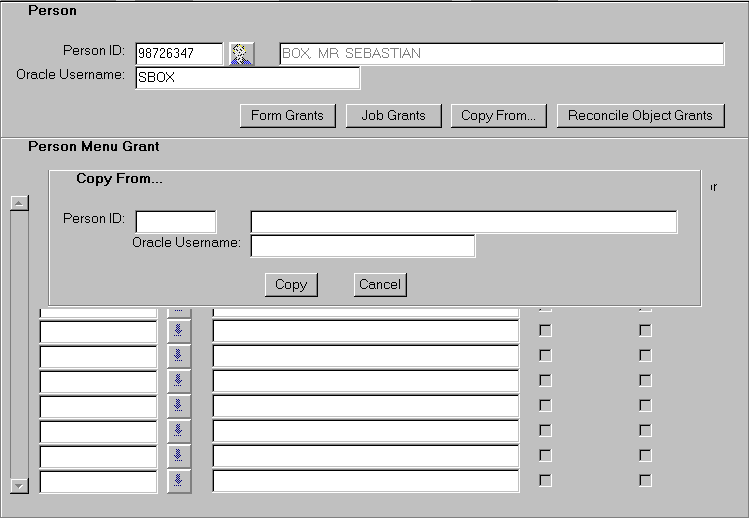Image resolution: width=749 pixels, height=518 pixels.
Task: Click the Person ID field in Copy From dialog
Action: click(x=176, y=221)
